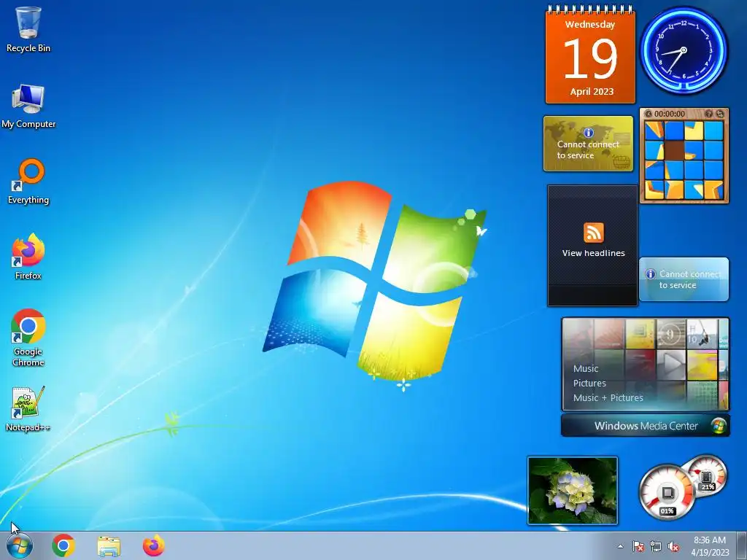This screenshot has width=747, height=560.
Task: Select the Firefox desktop shortcut
Action: 28,256
